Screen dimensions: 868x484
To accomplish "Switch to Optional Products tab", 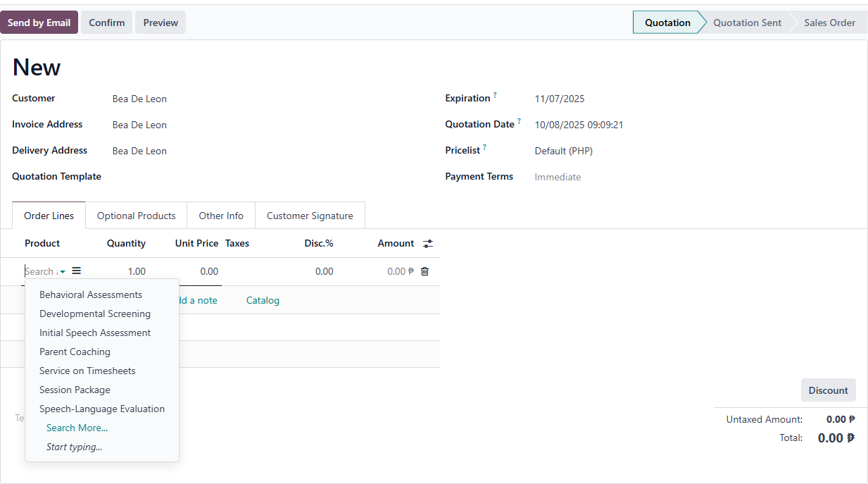I will point(136,216).
